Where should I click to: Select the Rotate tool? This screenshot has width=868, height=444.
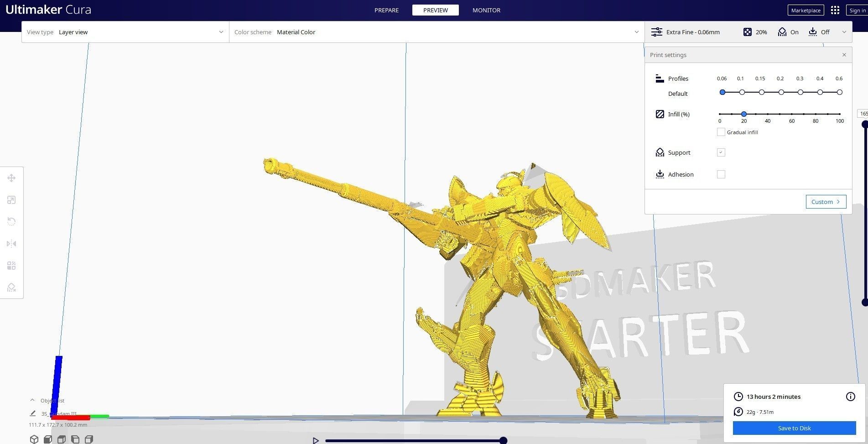coord(11,221)
